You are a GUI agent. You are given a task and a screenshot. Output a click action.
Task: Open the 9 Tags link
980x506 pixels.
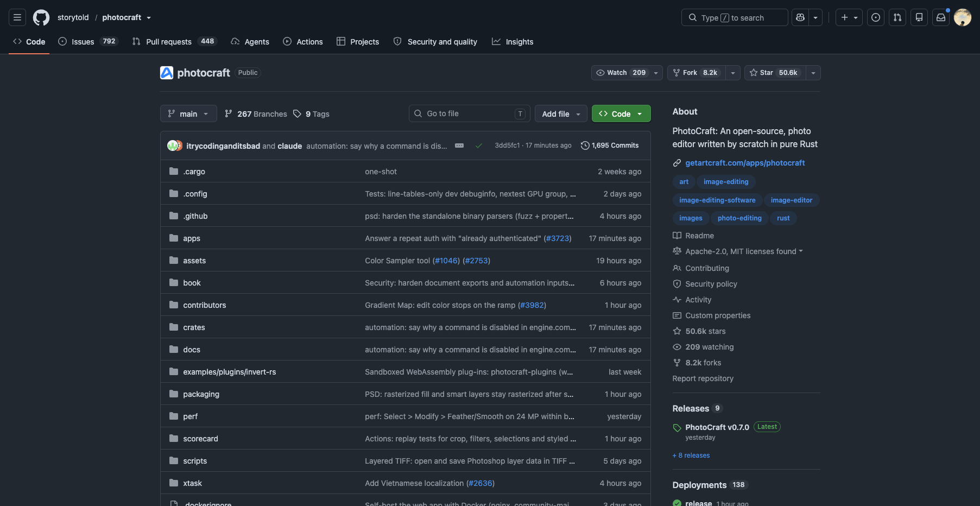click(312, 113)
